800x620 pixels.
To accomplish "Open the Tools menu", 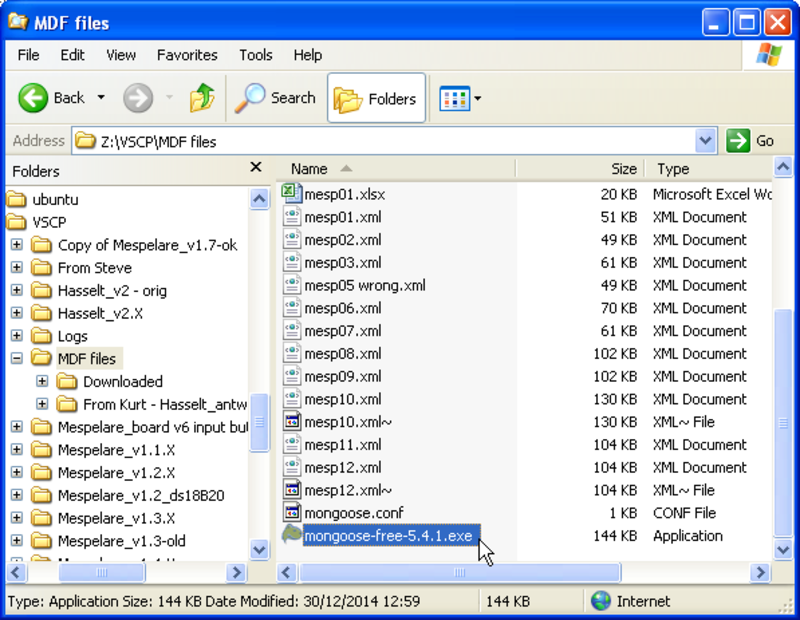I will click(256, 55).
